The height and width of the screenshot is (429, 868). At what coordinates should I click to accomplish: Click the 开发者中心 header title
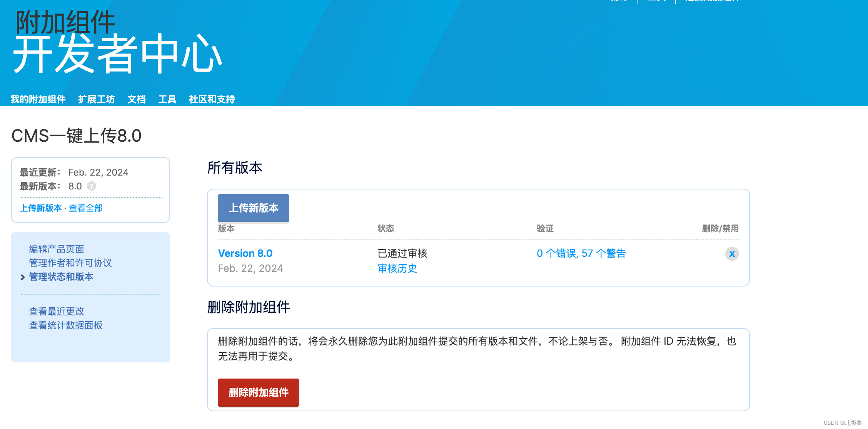point(118,54)
